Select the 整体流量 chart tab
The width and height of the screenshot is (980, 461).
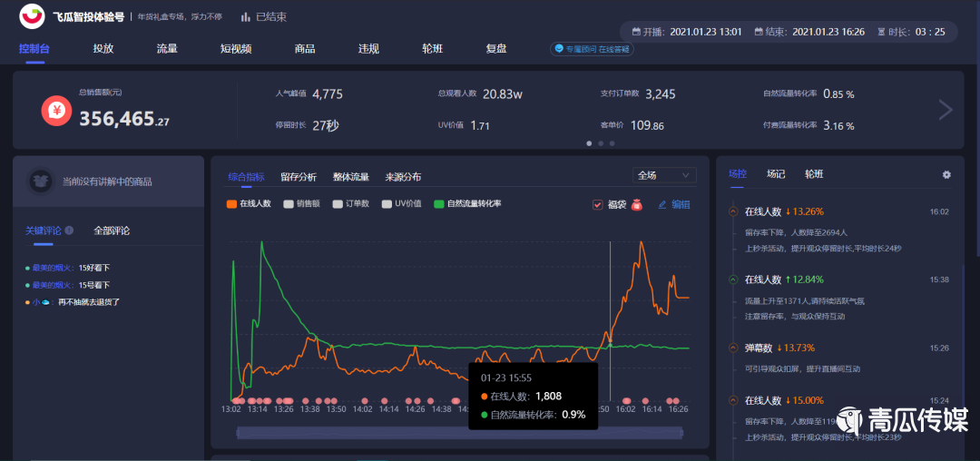[350, 177]
